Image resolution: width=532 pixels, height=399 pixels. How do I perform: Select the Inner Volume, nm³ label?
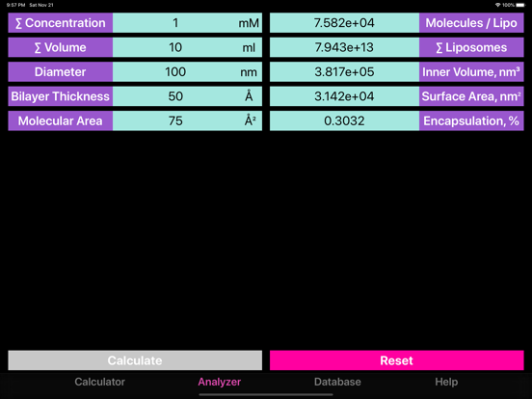click(471, 71)
